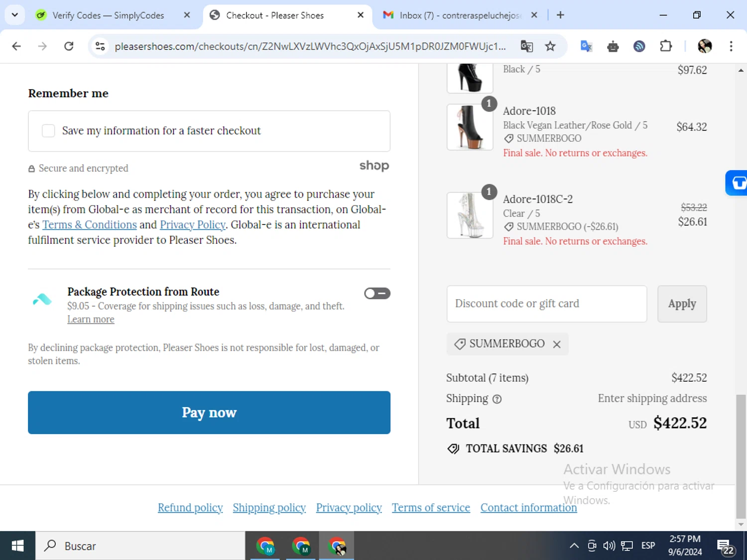747x560 pixels.
Task: Open Chrome profile avatar
Action: coord(705,46)
